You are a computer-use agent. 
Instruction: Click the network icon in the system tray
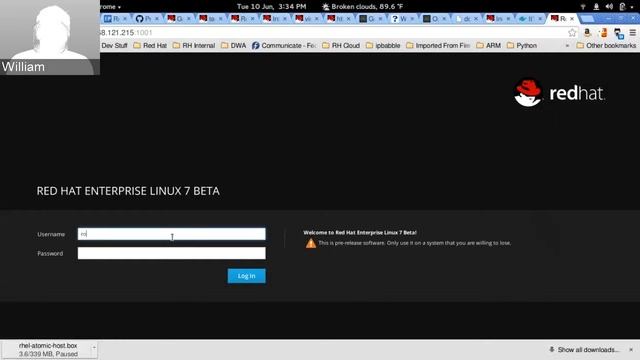click(x=583, y=7)
